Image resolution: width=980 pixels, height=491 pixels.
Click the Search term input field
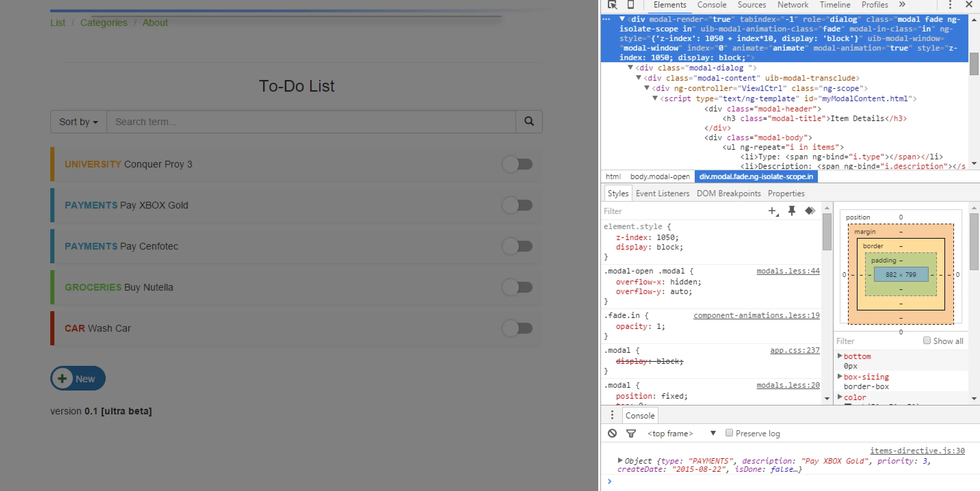(311, 122)
